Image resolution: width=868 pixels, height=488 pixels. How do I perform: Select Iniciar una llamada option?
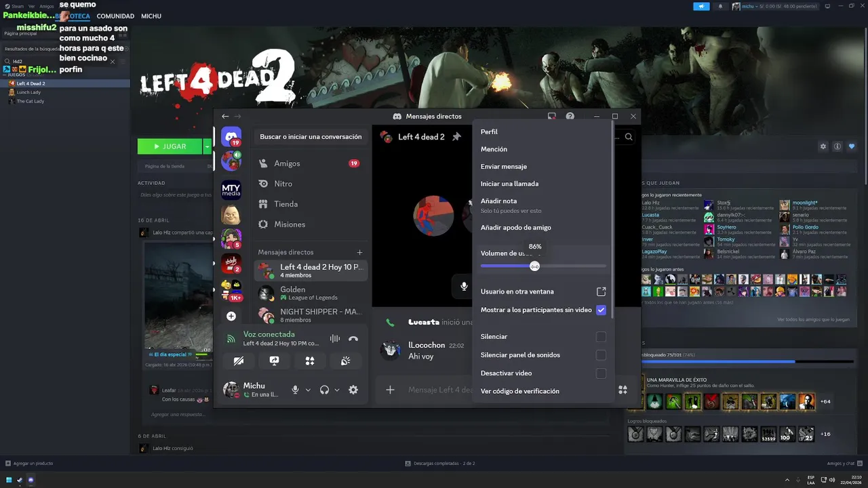542,184
